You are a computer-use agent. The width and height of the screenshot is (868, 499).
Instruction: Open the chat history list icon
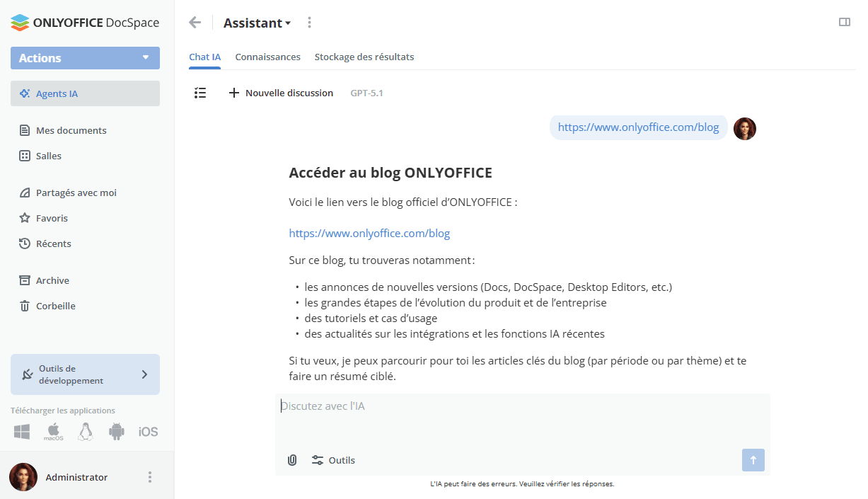click(x=200, y=93)
